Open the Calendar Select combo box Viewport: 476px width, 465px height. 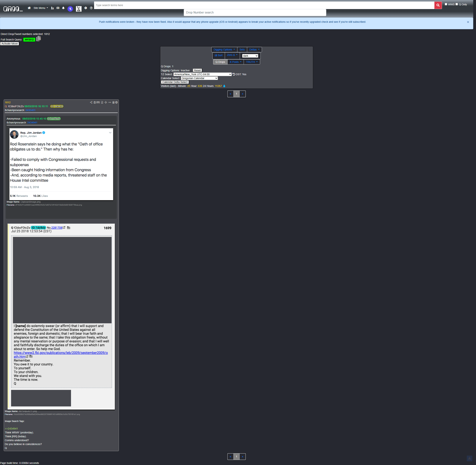(x=199, y=78)
